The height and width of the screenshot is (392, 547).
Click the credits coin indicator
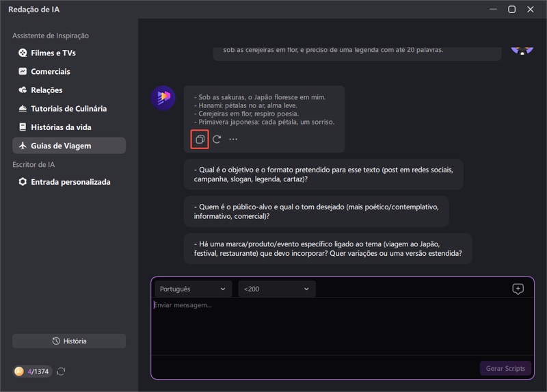(32, 371)
